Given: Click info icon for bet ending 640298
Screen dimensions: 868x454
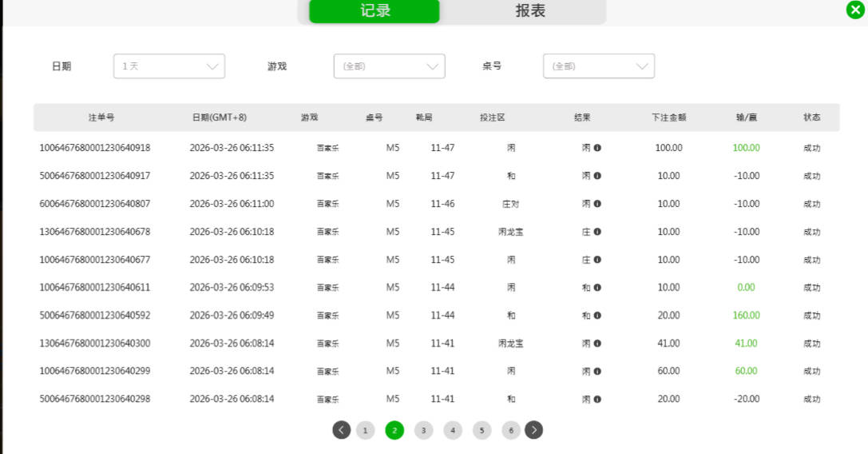Looking at the screenshot, I should [x=597, y=399].
